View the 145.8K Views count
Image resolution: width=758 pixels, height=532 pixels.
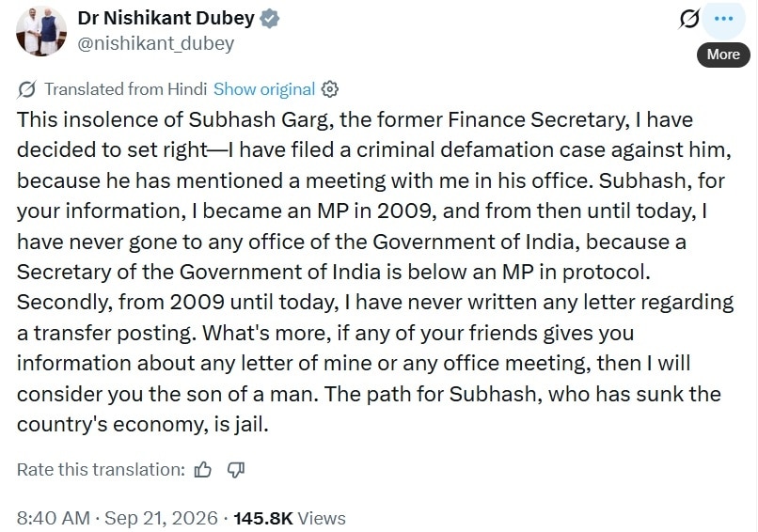click(x=290, y=518)
